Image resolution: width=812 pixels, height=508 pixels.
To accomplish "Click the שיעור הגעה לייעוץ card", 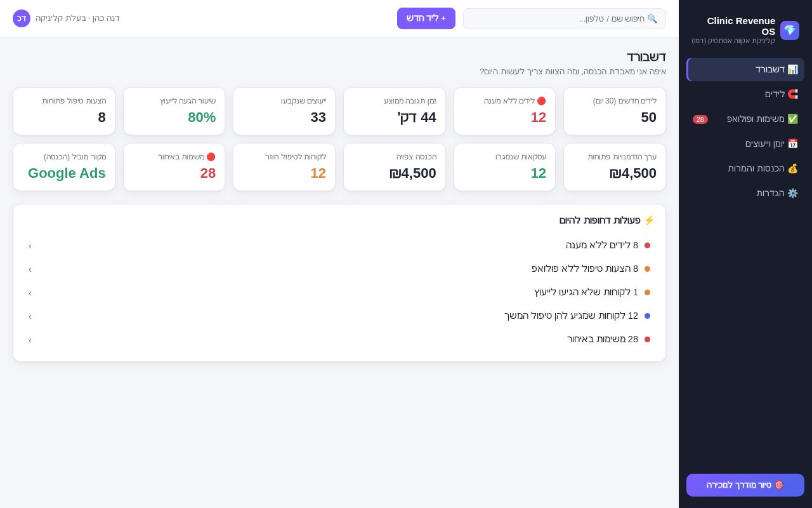I will 174,111.
